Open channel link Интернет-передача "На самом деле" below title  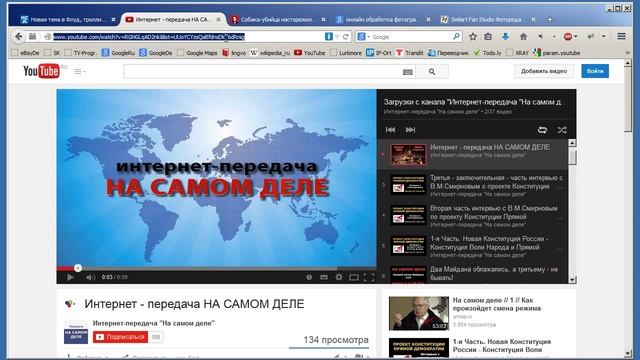point(153,323)
